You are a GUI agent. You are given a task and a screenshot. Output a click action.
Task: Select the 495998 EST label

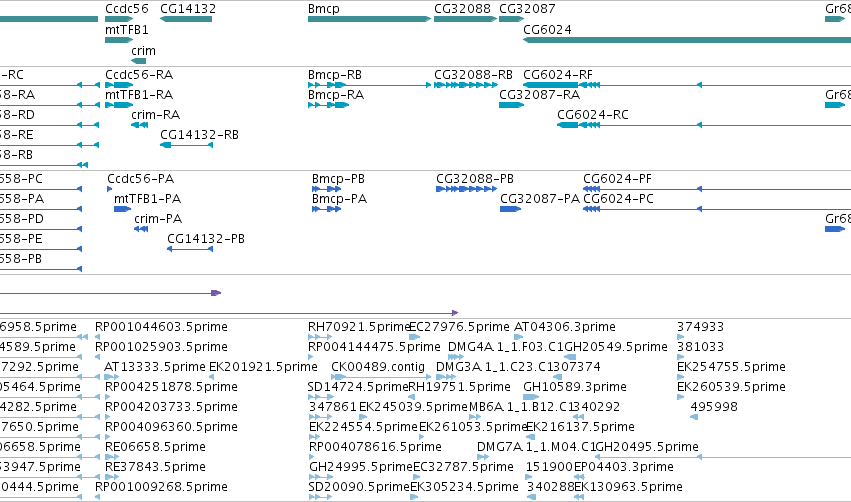tap(714, 408)
